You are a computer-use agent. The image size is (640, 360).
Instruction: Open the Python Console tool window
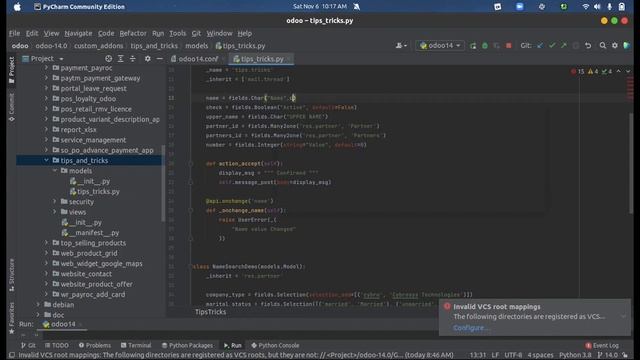275,345
